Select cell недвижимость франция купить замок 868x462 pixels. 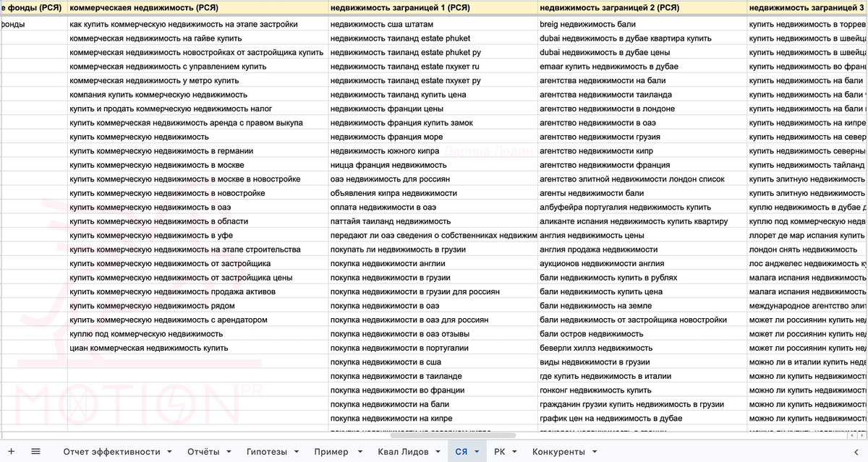click(433, 123)
